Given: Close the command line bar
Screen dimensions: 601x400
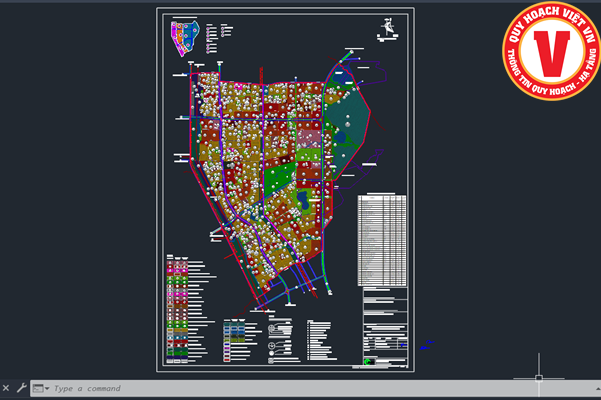Looking at the screenshot, I should tap(6, 388).
